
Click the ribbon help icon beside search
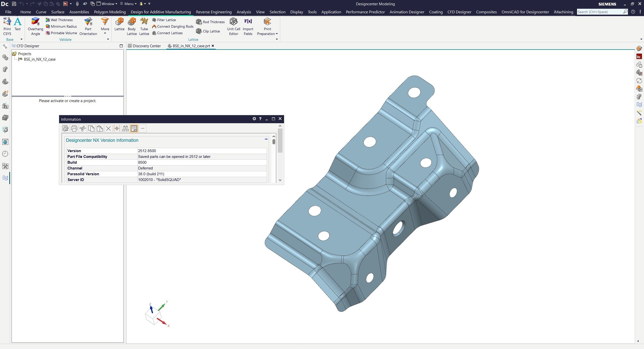coord(633,12)
